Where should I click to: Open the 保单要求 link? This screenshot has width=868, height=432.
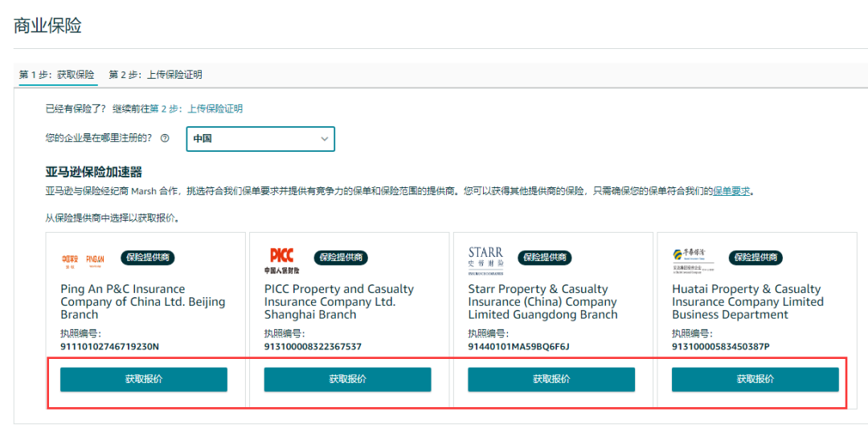pos(731,191)
